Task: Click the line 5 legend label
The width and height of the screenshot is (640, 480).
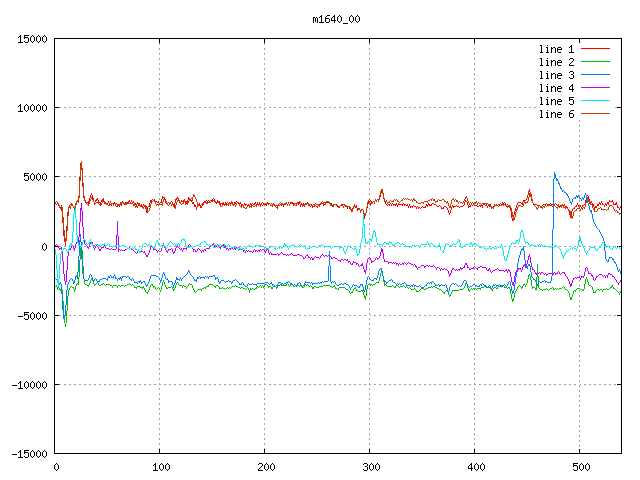Action: tap(556, 101)
